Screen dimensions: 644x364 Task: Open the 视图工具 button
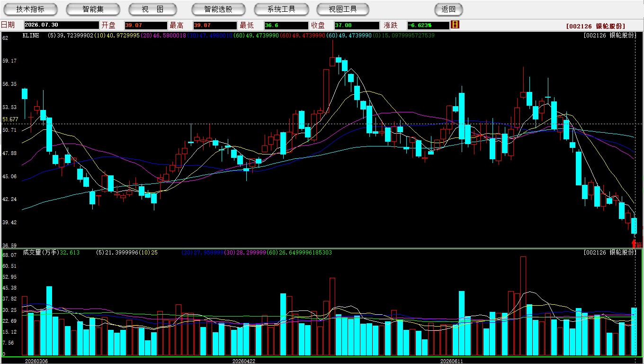343,9
